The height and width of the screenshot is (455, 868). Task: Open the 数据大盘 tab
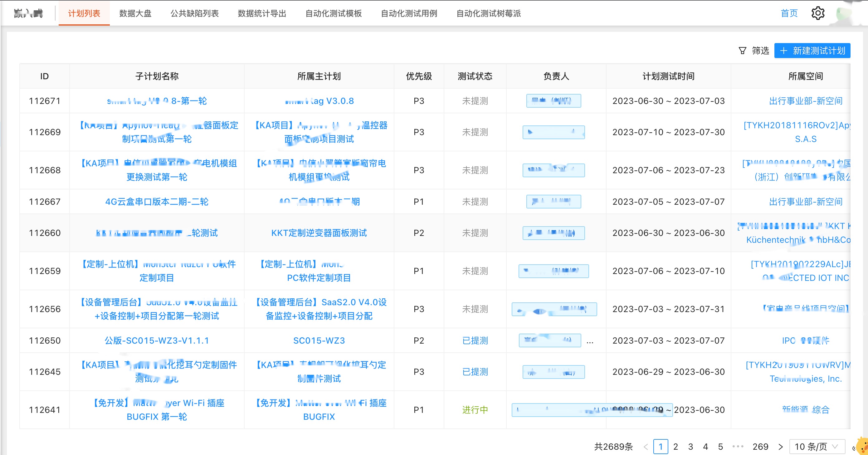point(135,13)
